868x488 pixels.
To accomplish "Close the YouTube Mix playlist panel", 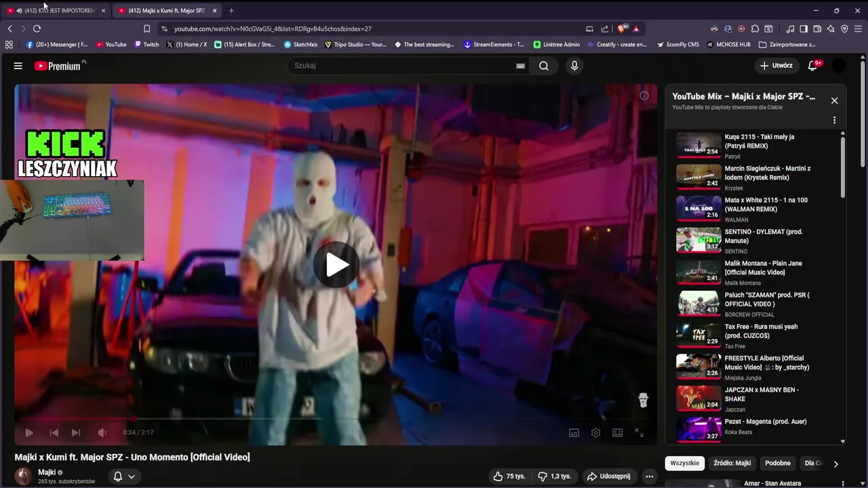I will [x=834, y=100].
